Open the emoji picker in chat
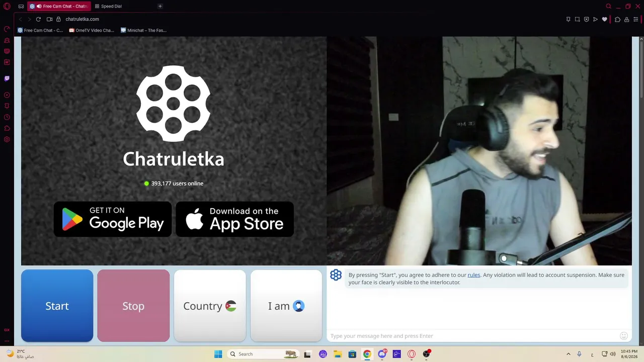Viewport: 644px width, 362px height. pos(624,336)
